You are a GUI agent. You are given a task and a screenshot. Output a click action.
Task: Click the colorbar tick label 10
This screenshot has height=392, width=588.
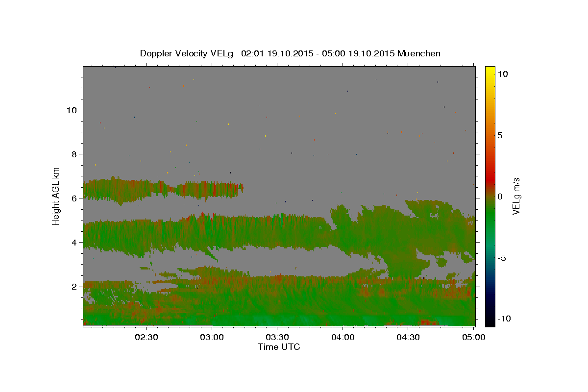click(502, 74)
